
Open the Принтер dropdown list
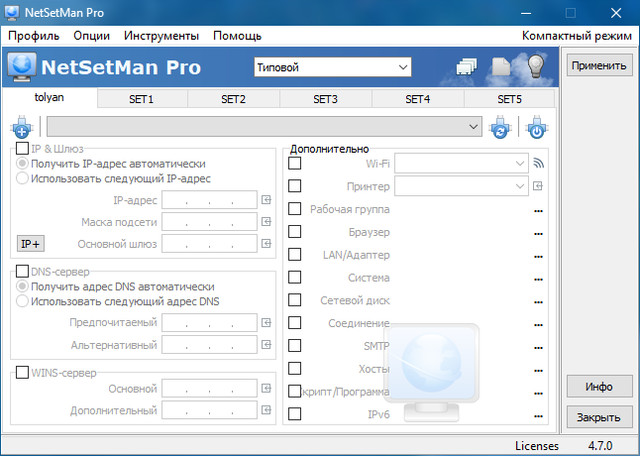click(520, 186)
